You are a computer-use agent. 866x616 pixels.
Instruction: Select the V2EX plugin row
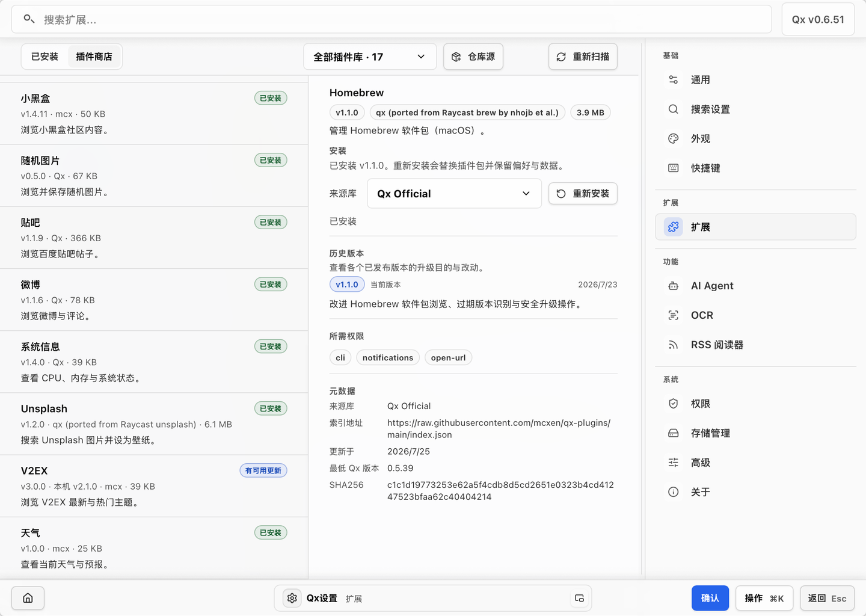(154, 485)
